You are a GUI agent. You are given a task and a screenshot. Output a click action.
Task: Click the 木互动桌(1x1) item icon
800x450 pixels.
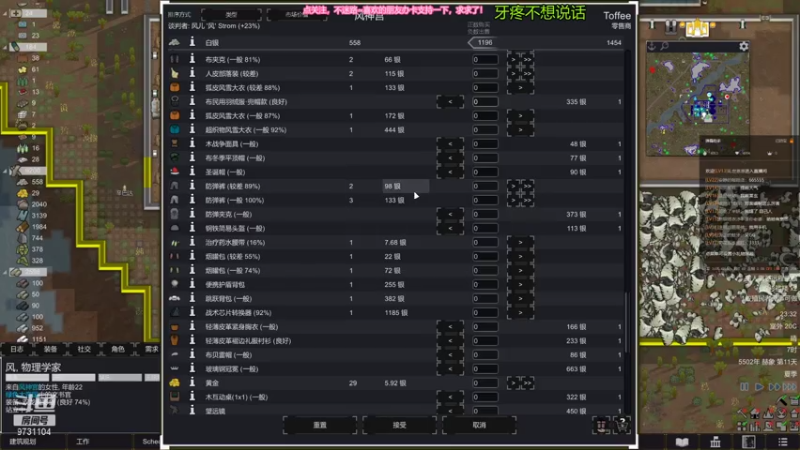(174, 396)
